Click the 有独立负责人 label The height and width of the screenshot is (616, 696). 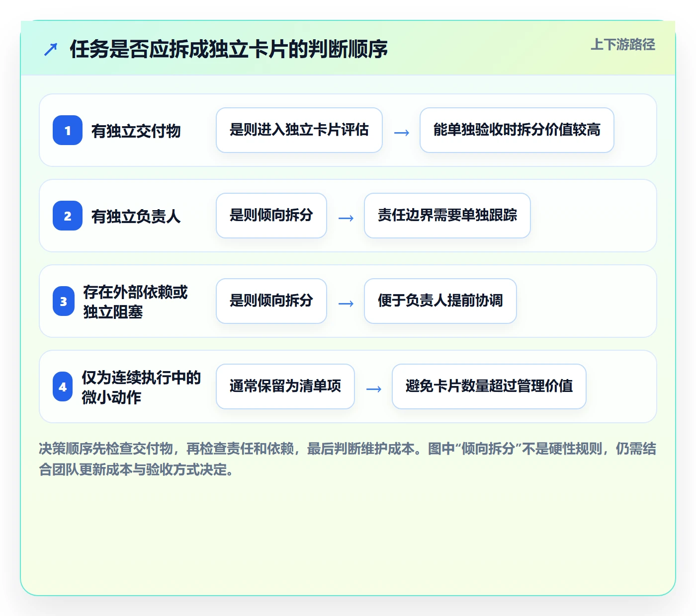click(136, 217)
